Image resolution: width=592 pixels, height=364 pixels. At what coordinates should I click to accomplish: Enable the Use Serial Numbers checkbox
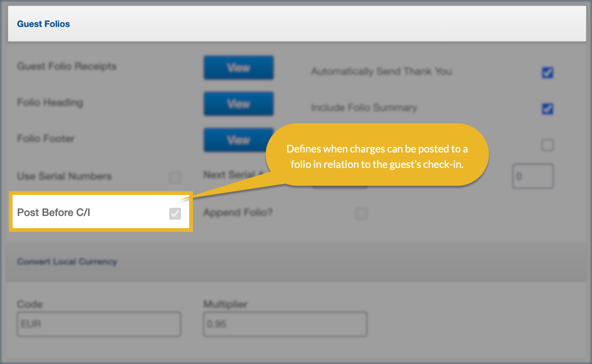pyautogui.click(x=175, y=177)
